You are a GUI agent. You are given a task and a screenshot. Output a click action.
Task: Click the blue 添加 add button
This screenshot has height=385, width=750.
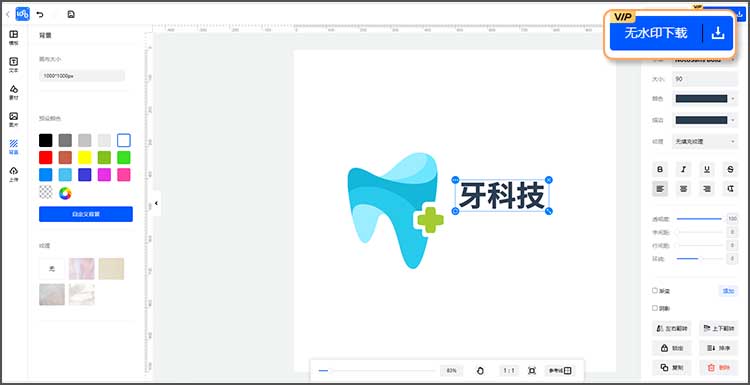pos(728,291)
